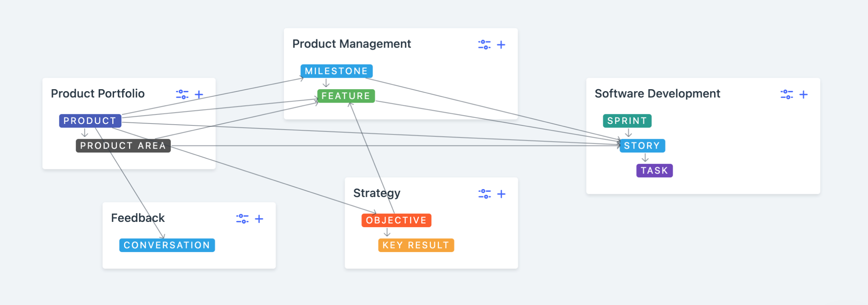This screenshot has height=305, width=868.
Task: Click the TASK pill under STORY
Action: coord(654,170)
